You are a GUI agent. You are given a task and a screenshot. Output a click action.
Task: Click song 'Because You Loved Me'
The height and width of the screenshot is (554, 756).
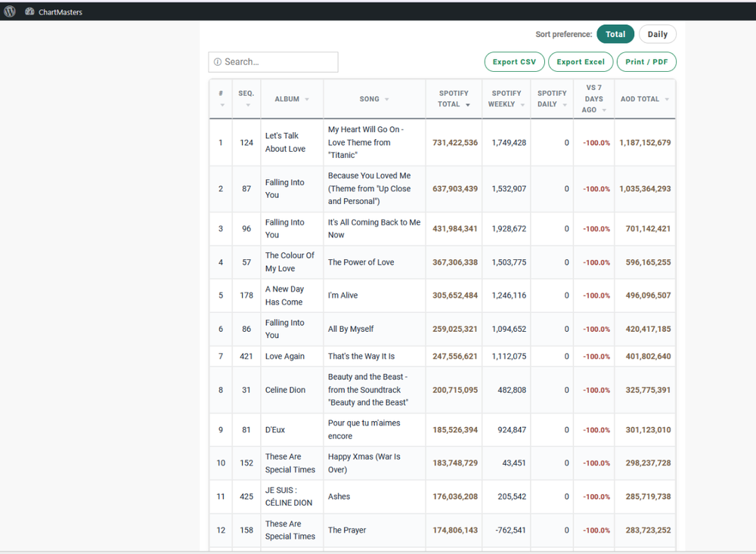370,188
